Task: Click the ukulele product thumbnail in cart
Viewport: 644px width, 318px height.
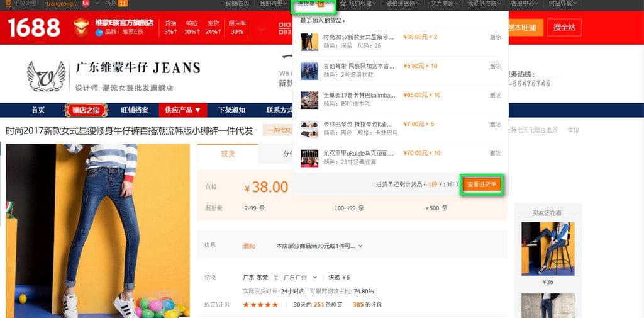Action: point(309,157)
